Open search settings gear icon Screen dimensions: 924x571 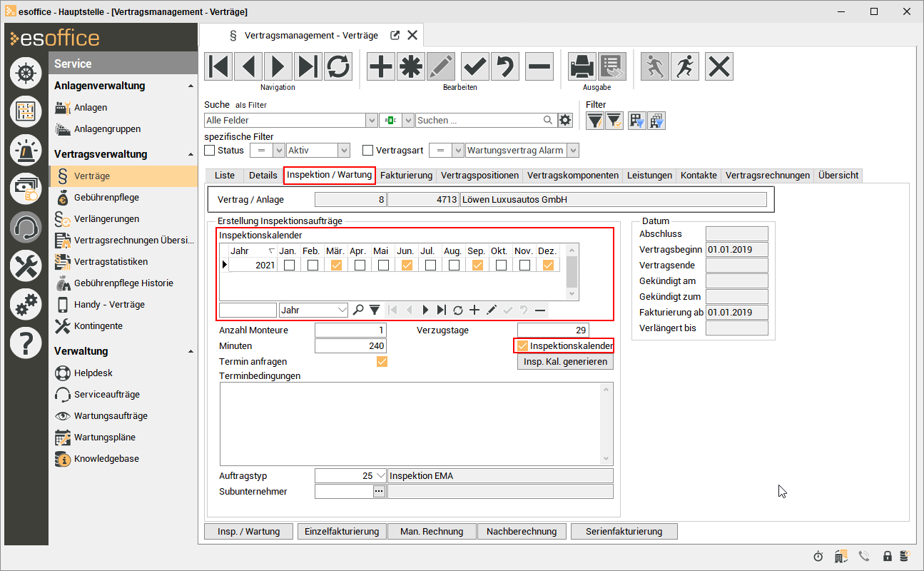coord(566,121)
